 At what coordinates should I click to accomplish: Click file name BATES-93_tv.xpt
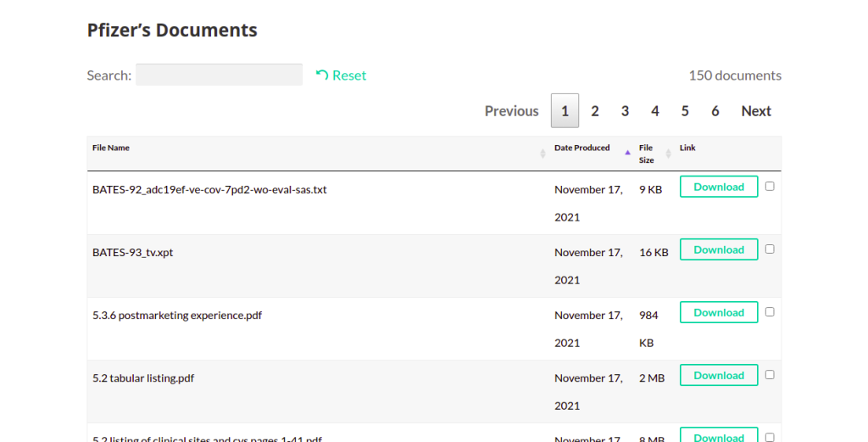point(132,253)
